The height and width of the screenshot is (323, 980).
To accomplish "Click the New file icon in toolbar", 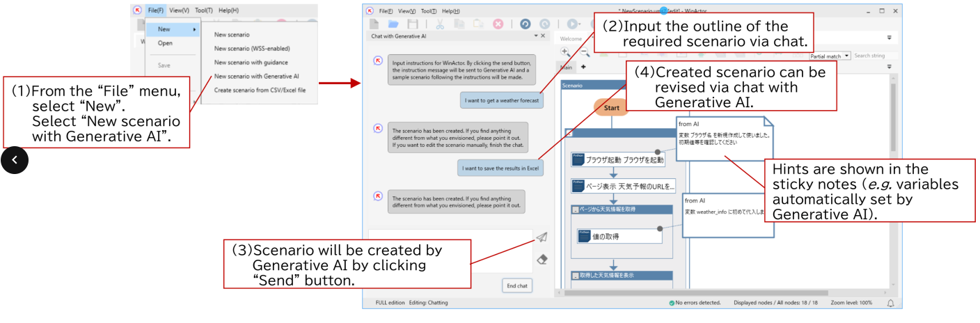I will [x=374, y=24].
